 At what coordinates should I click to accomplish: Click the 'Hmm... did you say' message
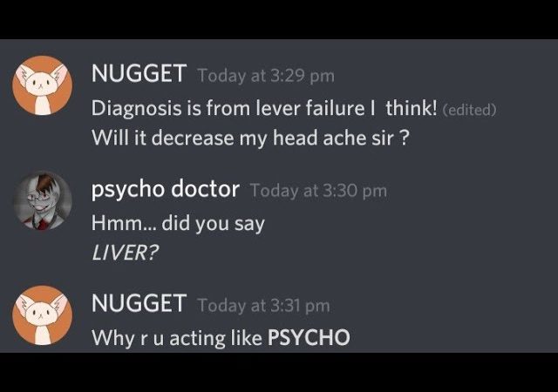[x=178, y=224]
